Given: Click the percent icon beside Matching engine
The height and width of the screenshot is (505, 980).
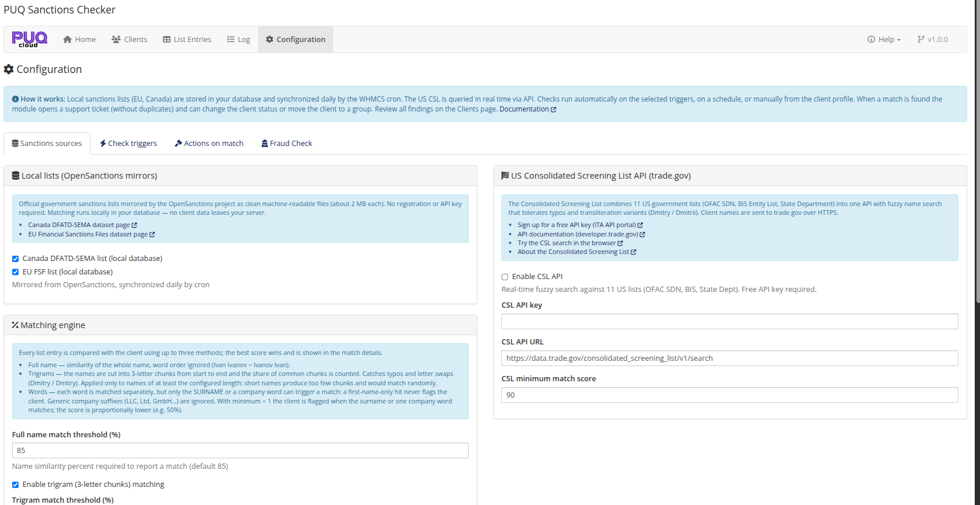Looking at the screenshot, I should (x=15, y=325).
